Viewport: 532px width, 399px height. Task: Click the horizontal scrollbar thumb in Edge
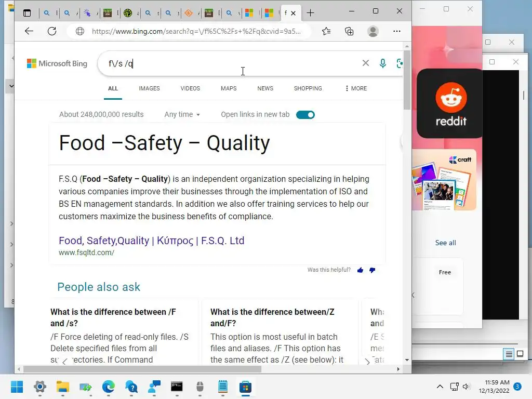(x=142, y=369)
